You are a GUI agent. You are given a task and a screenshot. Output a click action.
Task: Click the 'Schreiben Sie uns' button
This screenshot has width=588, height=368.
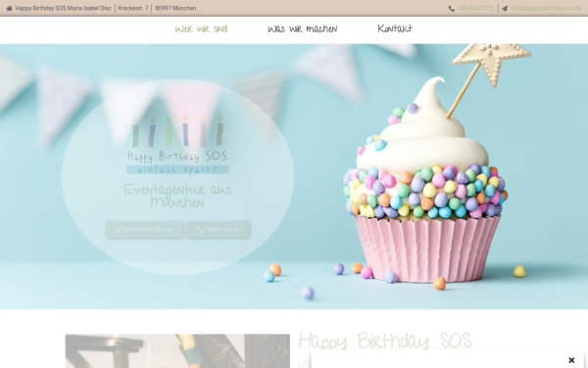pyautogui.click(x=145, y=230)
